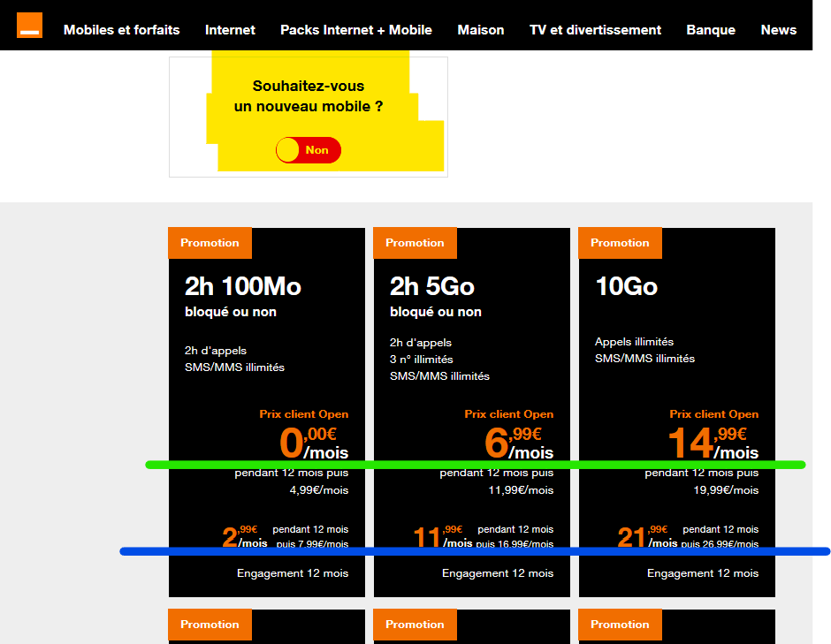Click 'Souhaitez-vous un nouveau mobile ?' text
This screenshot has height=644, width=831.
[x=309, y=96]
